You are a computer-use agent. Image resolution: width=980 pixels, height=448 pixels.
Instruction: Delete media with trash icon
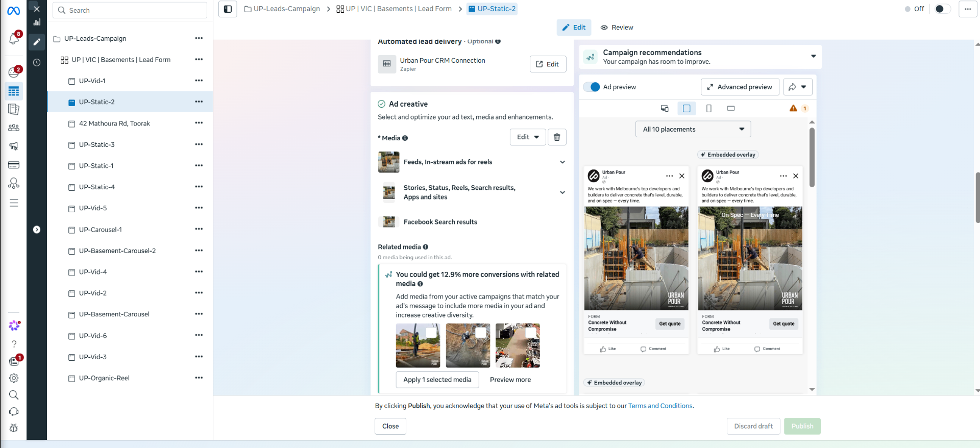(x=557, y=137)
